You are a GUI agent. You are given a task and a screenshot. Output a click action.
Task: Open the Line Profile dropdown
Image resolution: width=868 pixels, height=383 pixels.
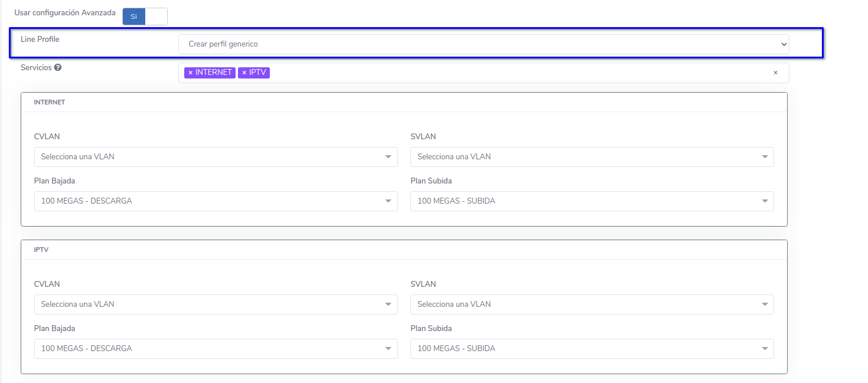(483, 44)
